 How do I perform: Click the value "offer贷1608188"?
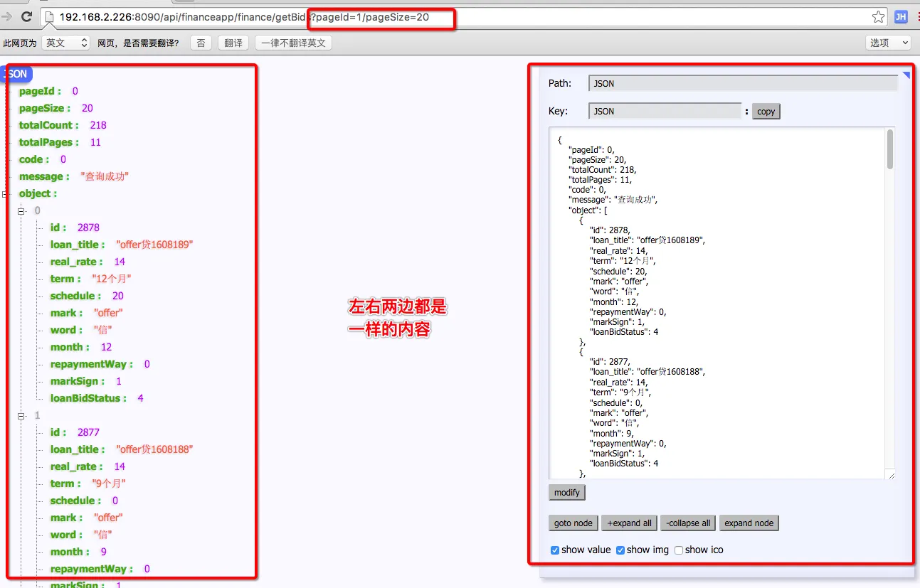coord(154,449)
